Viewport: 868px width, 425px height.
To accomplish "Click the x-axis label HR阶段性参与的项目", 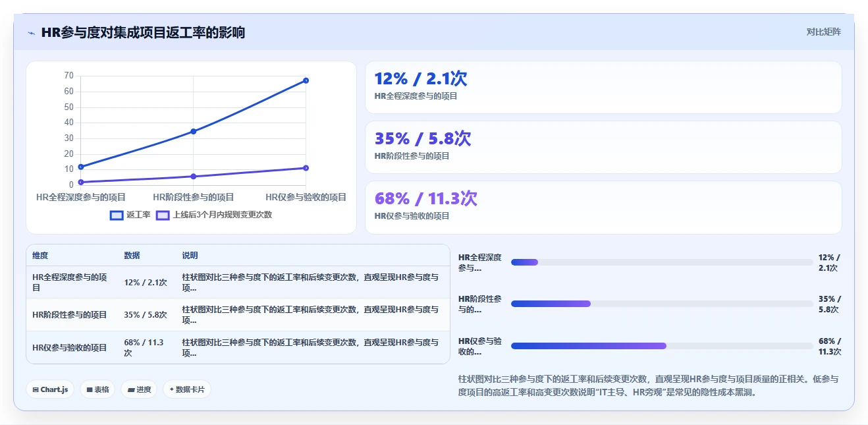I will click(x=193, y=197).
